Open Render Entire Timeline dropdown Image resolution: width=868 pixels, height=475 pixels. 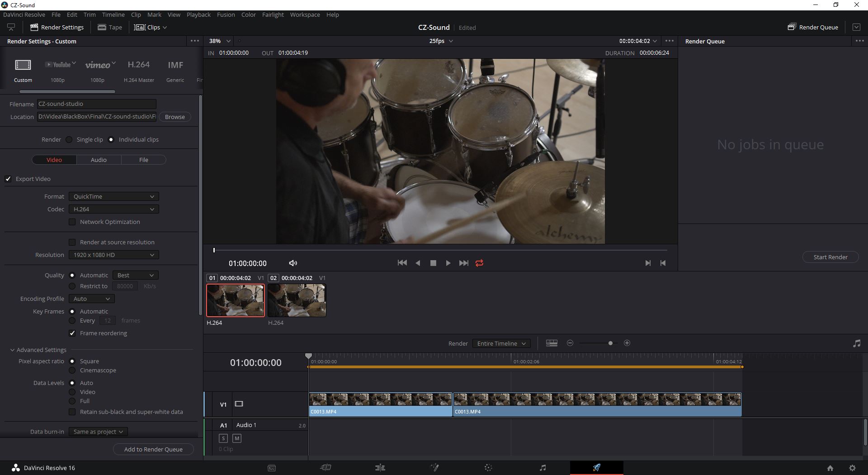(x=501, y=343)
